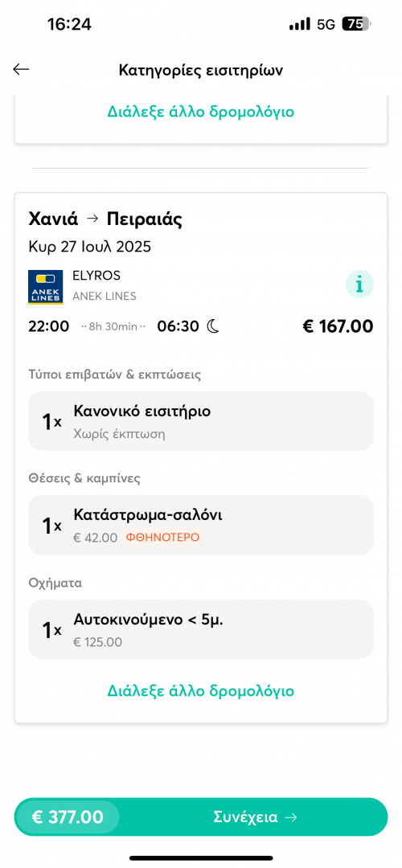Tap the 8h 30min duration label

(x=113, y=326)
